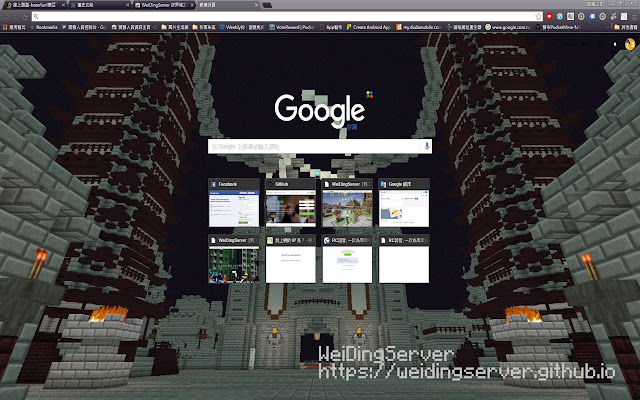Open the www.google.com.tw bookmark
Image resolution: width=640 pixels, height=400 pixels.
(x=507, y=27)
